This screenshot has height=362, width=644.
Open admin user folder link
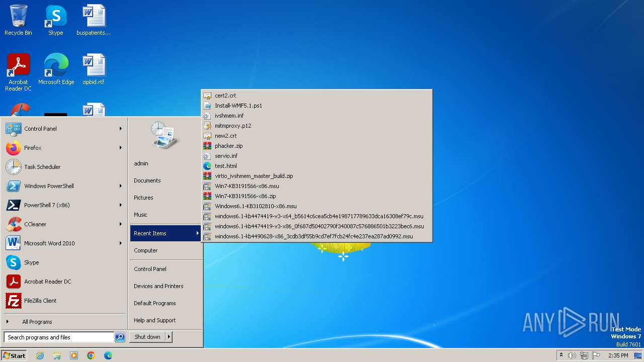pos(166,163)
